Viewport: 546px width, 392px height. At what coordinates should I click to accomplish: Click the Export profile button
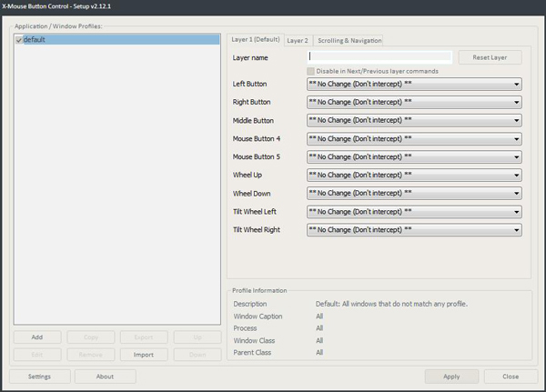[x=144, y=337]
